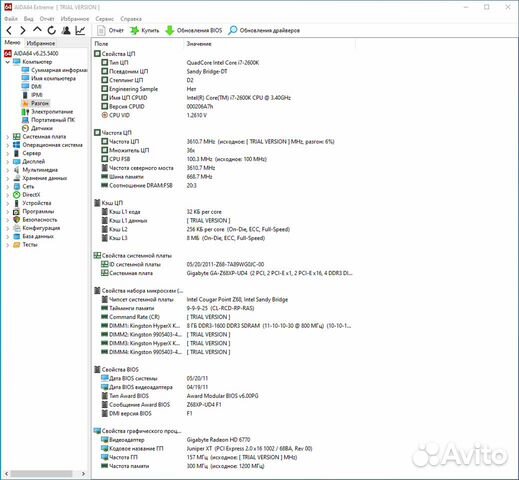Select the Тайминги памяти row
The width and height of the screenshot is (519, 480).
178,308
